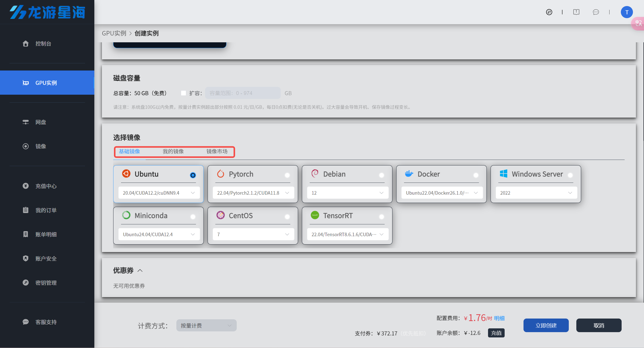Select the Pytorch image radio button
The width and height of the screenshot is (644, 348).
pos(287,175)
